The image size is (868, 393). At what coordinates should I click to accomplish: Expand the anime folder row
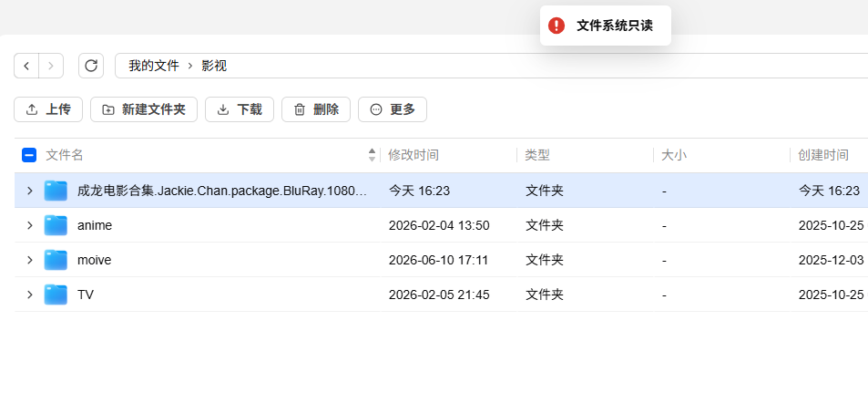[30, 225]
